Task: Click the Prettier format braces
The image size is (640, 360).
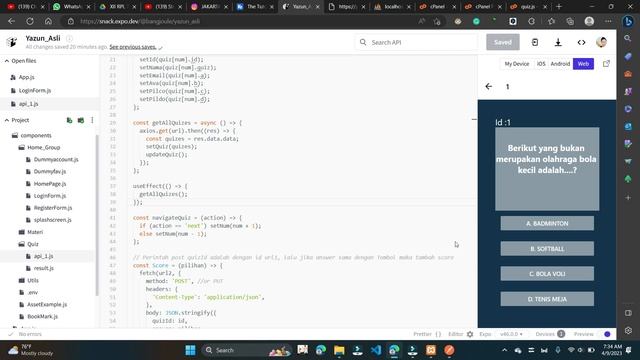Action: tap(438, 334)
